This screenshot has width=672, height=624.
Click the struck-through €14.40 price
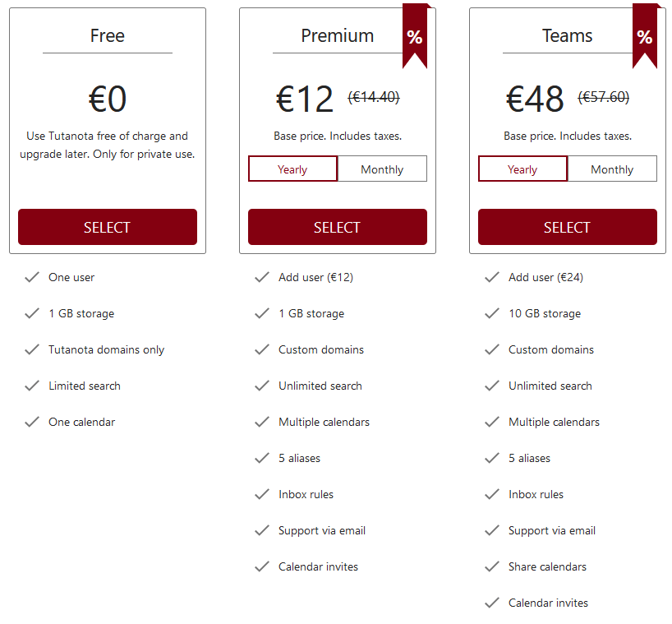[374, 97]
